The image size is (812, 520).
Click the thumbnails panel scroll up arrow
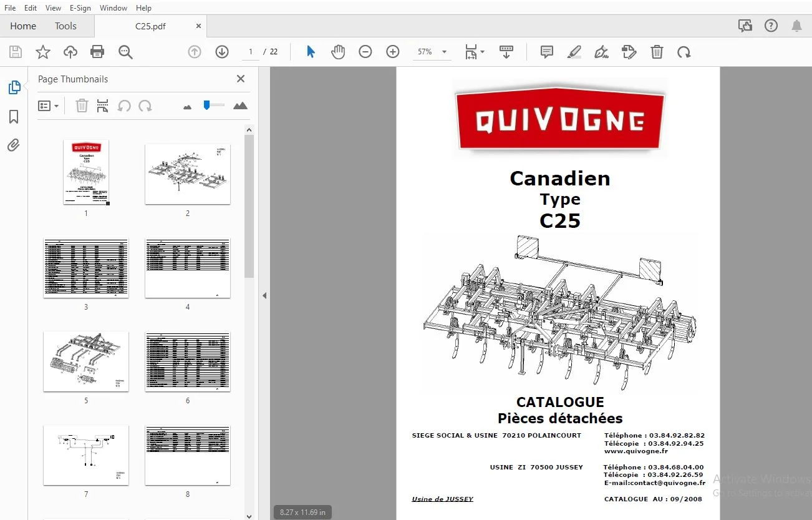pyautogui.click(x=249, y=130)
